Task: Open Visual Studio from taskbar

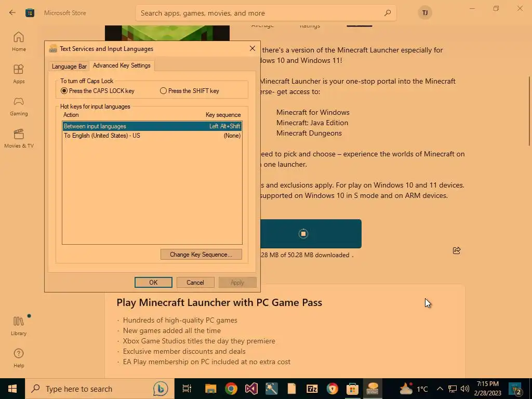Action: [251, 389]
